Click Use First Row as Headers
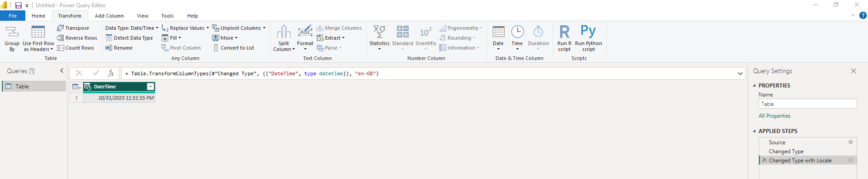Image resolution: width=868 pixels, height=179 pixels. pos(38,39)
